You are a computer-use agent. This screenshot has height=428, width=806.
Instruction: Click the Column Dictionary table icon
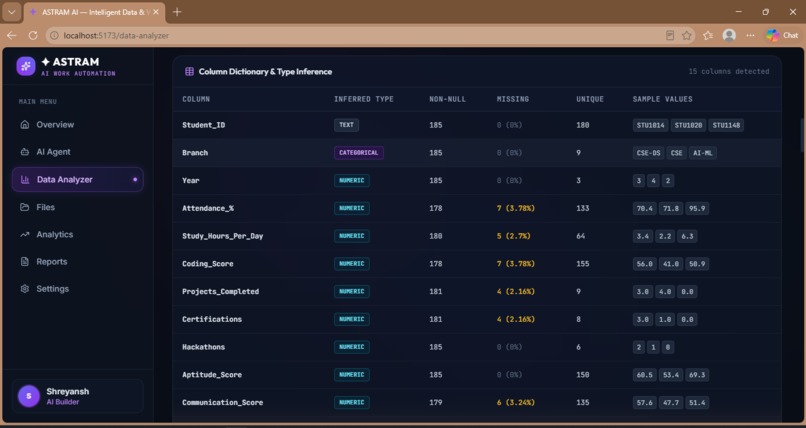pyautogui.click(x=189, y=71)
